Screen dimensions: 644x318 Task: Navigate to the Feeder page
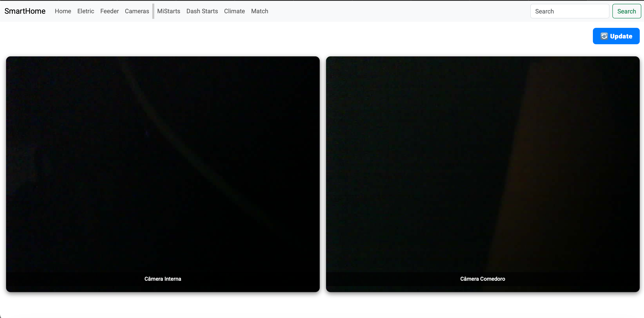coord(109,11)
